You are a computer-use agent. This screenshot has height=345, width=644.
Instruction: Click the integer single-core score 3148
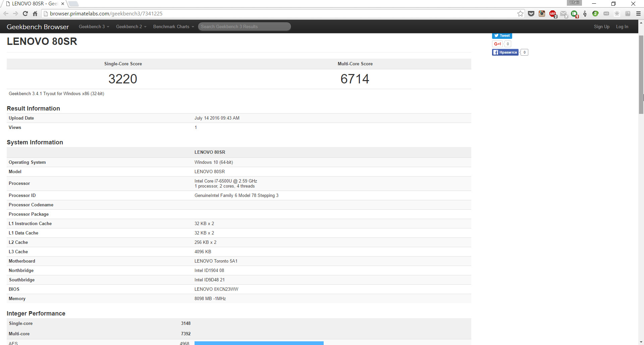coord(186,324)
